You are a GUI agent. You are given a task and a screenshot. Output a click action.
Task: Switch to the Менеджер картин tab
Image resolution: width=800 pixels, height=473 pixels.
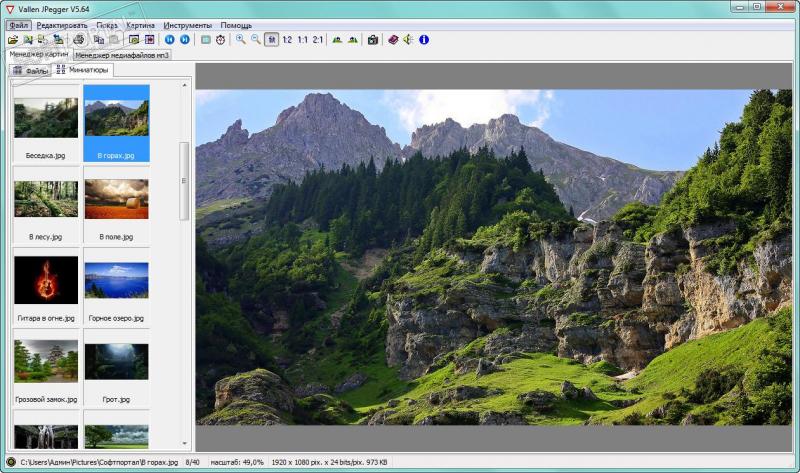(x=39, y=54)
